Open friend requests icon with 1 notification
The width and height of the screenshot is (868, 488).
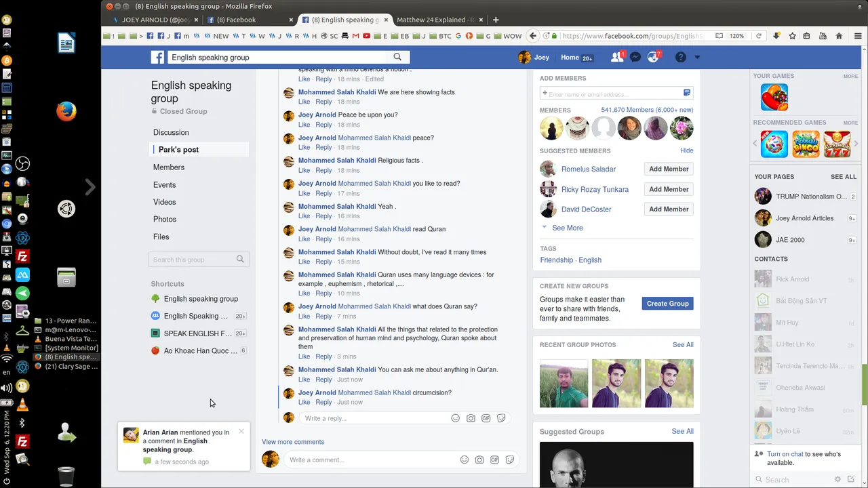(617, 58)
